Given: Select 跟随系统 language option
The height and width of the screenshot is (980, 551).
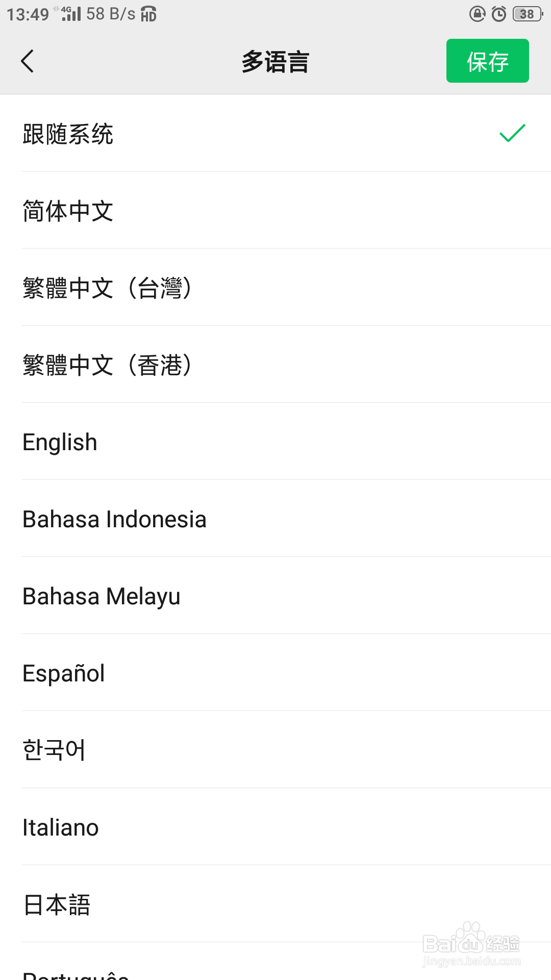Looking at the screenshot, I should 68,134.
